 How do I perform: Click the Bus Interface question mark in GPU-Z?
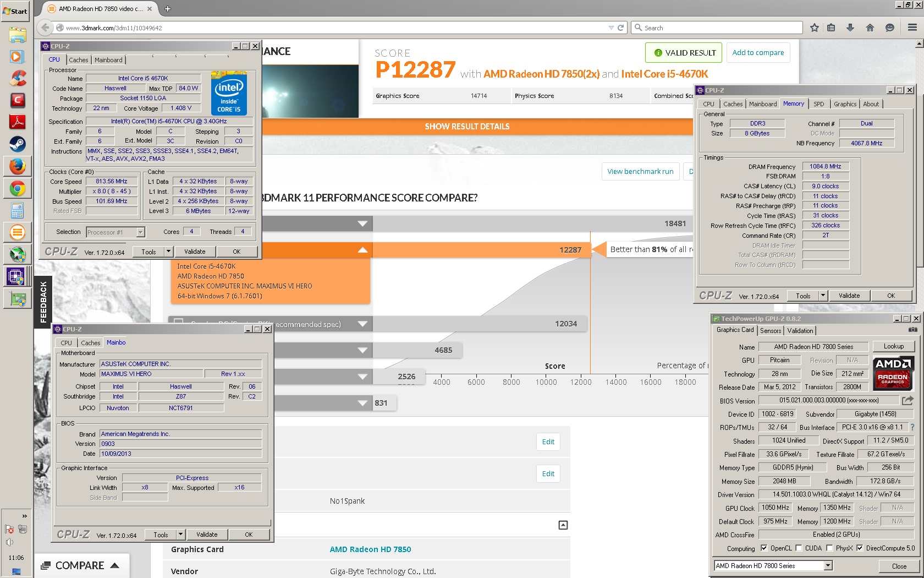pyautogui.click(x=912, y=427)
